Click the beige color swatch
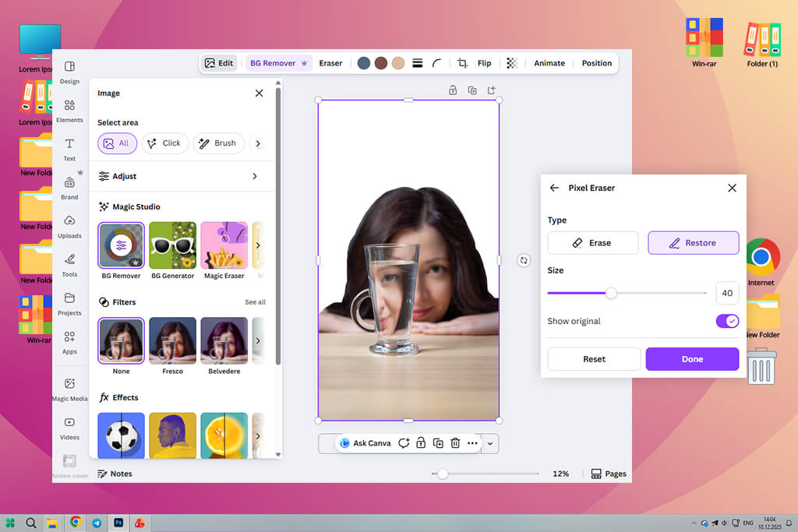798x532 pixels. pos(398,63)
